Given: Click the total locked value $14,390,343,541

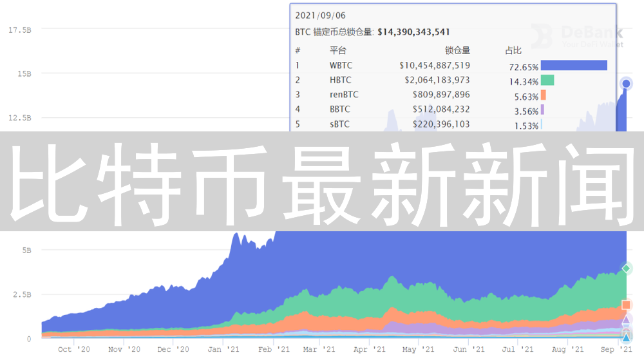Looking at the screenshot, I should click(413, 32).
